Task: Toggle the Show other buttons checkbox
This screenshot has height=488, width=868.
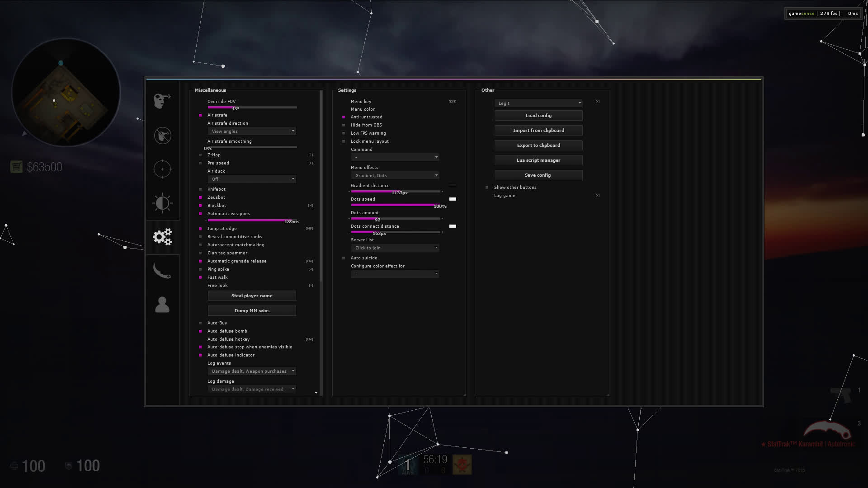Action: (487, 188)
